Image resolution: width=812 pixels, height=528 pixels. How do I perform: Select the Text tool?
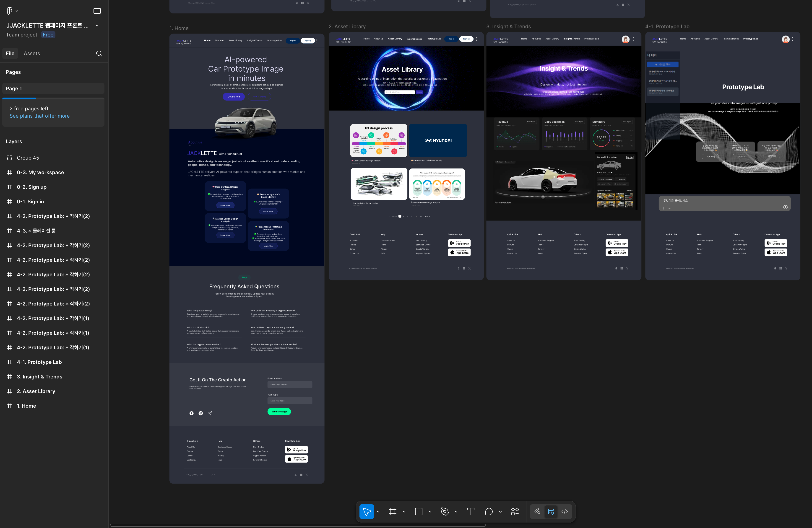[471, 512]
